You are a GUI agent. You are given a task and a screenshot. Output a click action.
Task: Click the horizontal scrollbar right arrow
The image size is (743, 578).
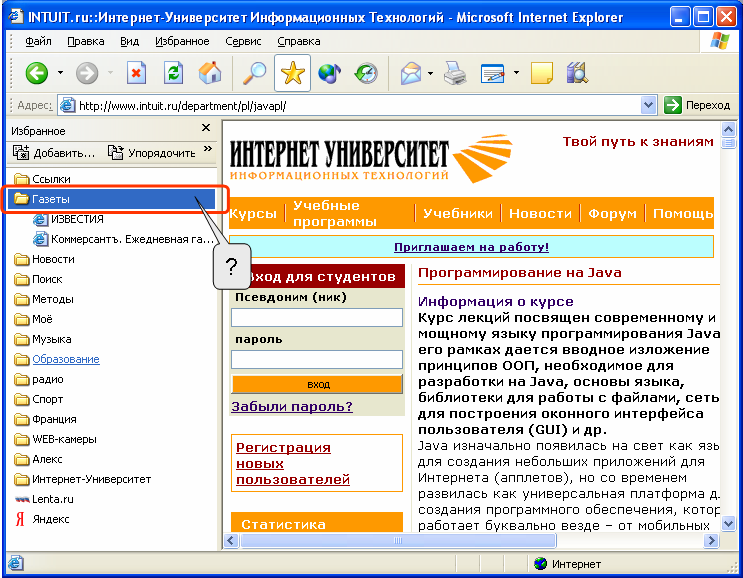pyautogui.click(x=711, y=541)
